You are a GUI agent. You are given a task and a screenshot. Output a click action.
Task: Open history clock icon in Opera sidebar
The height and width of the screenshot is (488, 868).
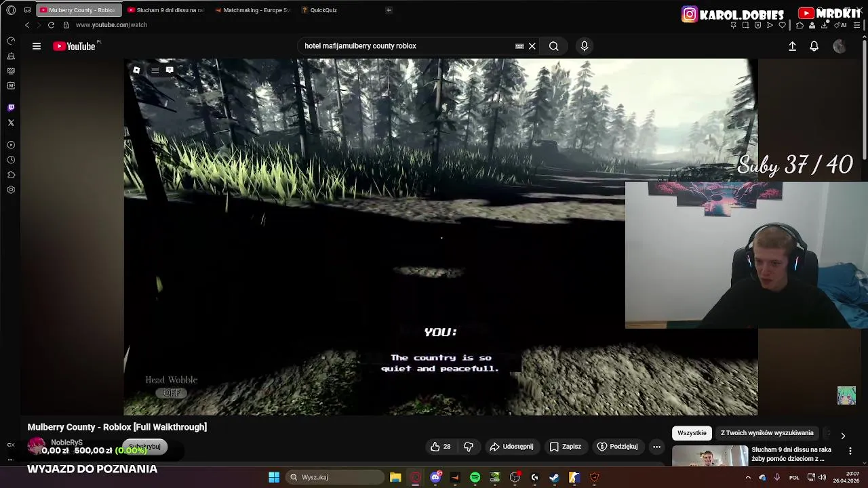coord(11,160)
